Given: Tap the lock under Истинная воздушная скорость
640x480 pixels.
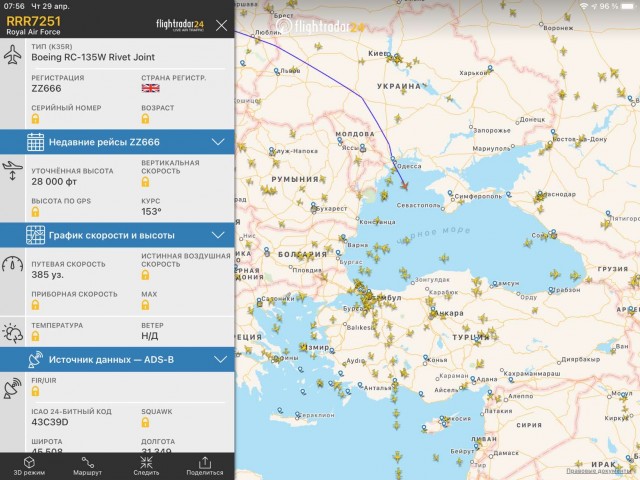Looking at the screenshot, I should [x=145, y=275].
